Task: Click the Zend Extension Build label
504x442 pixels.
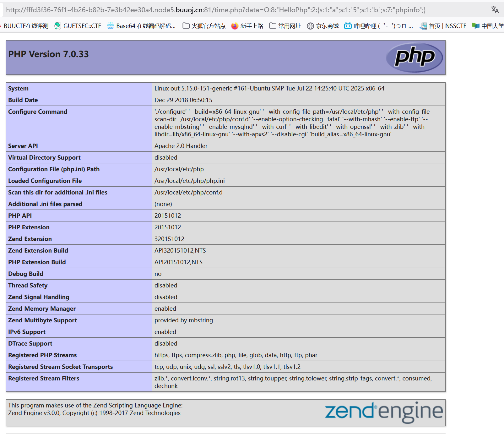Action: click(38, 250)
